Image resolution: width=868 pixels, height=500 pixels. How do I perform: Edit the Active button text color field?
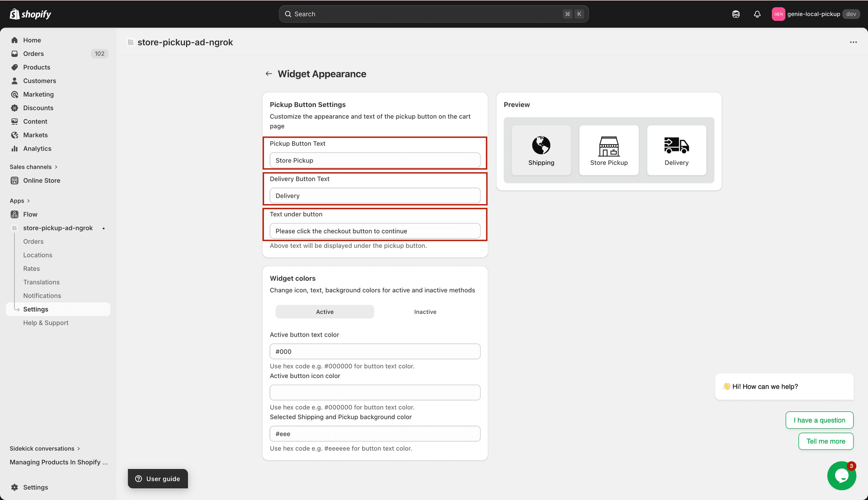pos(374,351)
